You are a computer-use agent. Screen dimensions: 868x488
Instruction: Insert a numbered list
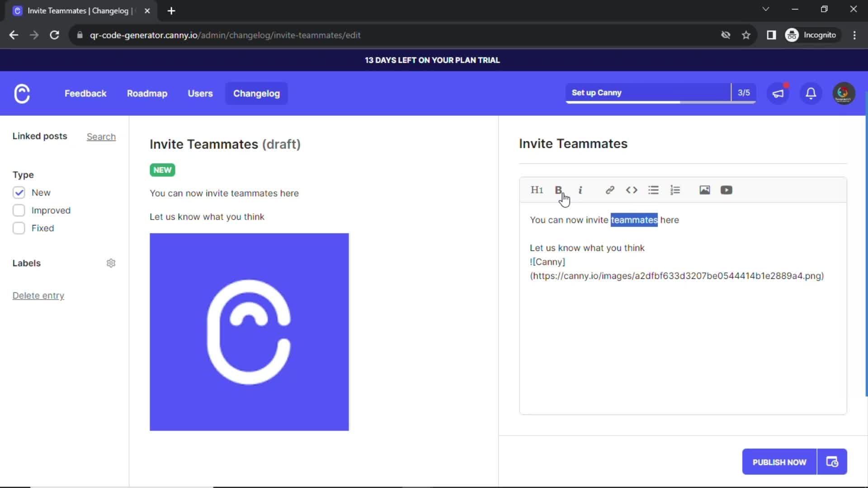tap(675, 190)
